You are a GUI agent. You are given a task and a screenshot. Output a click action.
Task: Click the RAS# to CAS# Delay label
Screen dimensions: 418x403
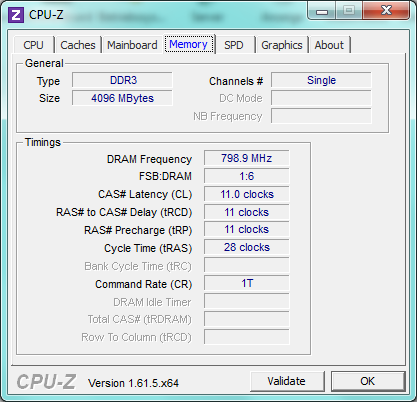tap(124, 212)
